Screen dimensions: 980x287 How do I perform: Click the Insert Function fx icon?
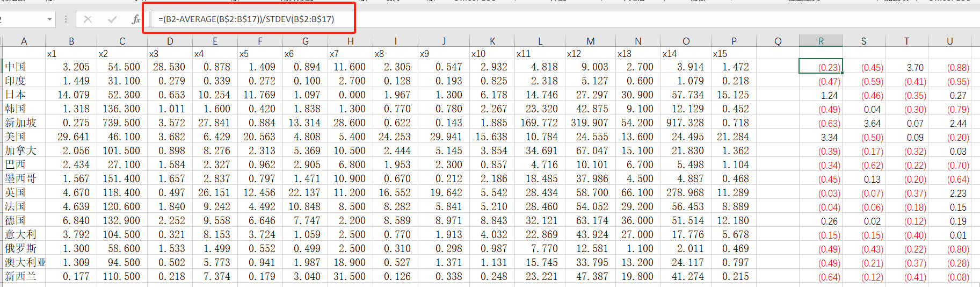(x=136, y=19)
